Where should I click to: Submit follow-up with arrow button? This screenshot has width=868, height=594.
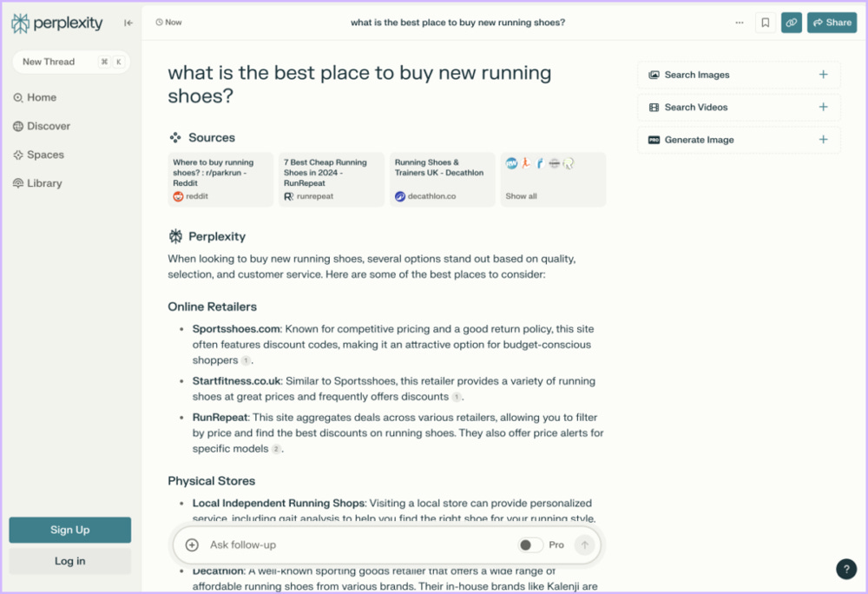click(584, 544)
